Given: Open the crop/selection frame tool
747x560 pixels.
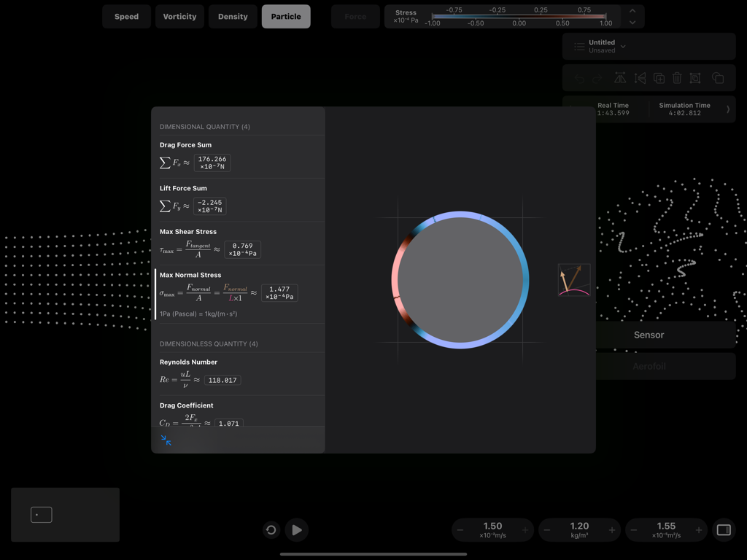Looking at the screenshot, I should pos(694,78).
